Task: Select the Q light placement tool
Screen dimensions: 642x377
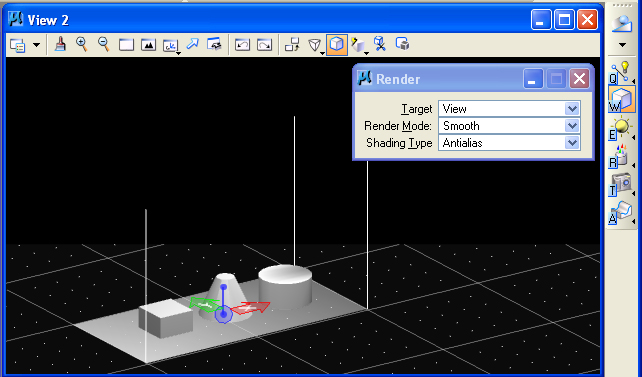Action: click(621, 72)
